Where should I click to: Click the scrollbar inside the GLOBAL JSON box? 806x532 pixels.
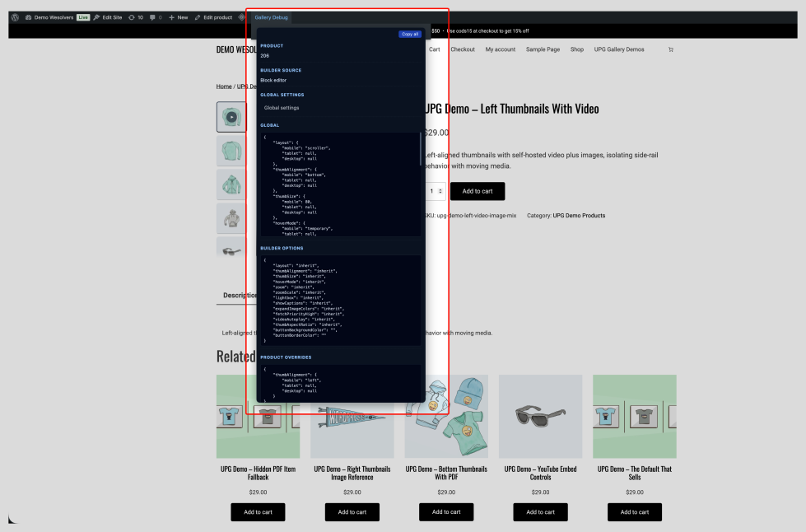click(x=421, y=149)
